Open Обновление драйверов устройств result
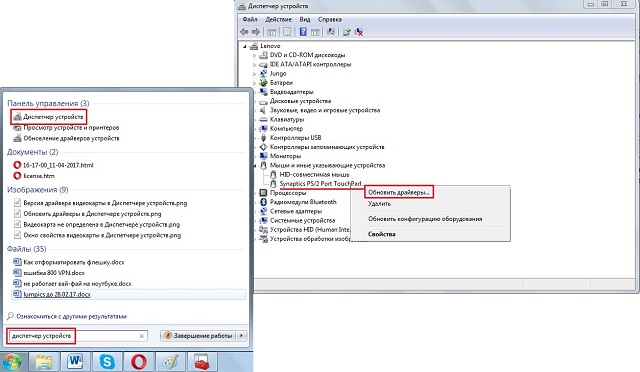This screenshot has width=640, height=372. 67,138
